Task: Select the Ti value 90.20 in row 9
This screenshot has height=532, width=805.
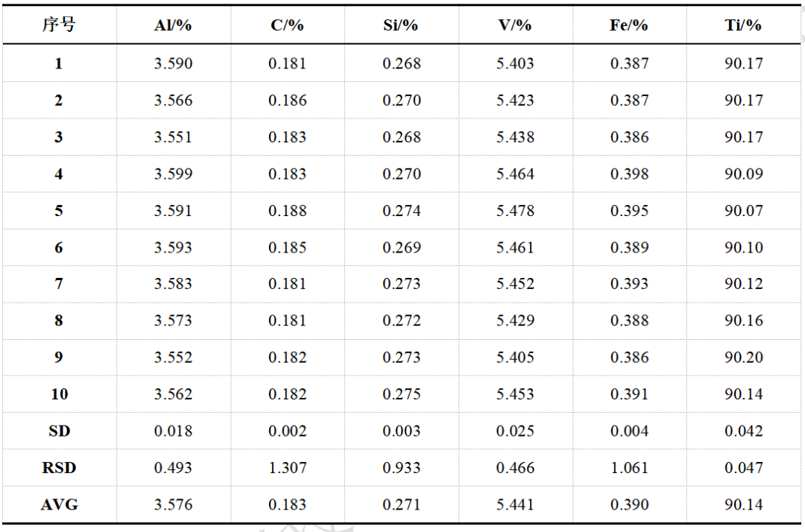Action: 743,358
